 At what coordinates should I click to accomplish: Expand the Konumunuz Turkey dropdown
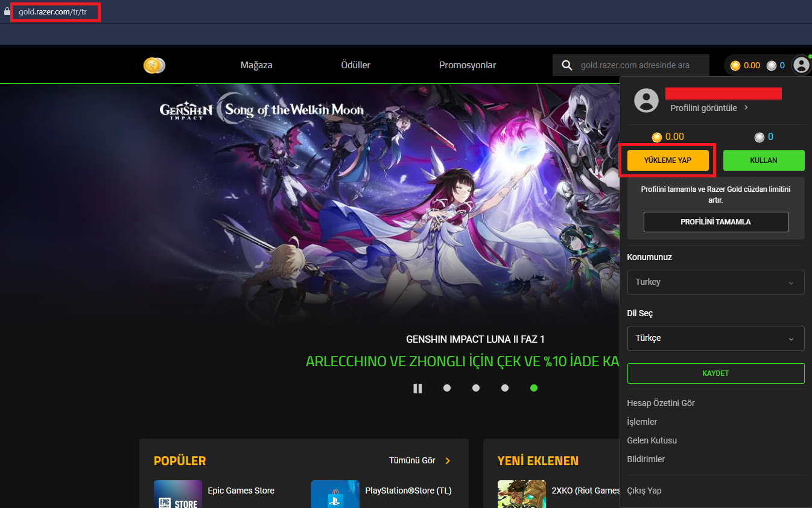click(715, 282)
